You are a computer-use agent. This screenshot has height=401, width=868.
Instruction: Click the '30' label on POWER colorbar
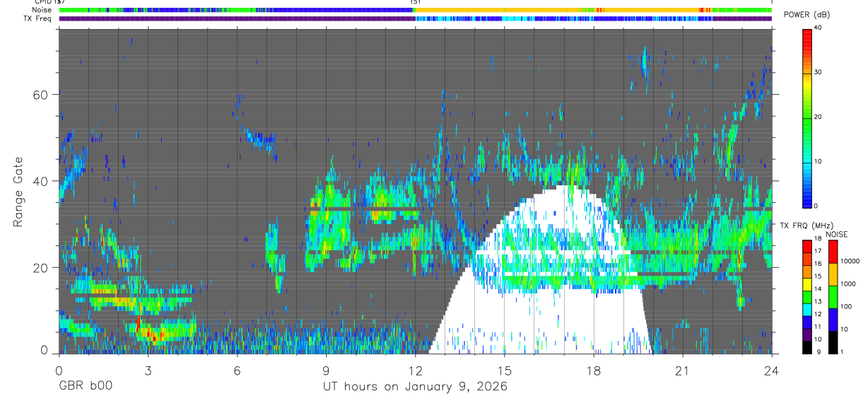tap(819, 72)
